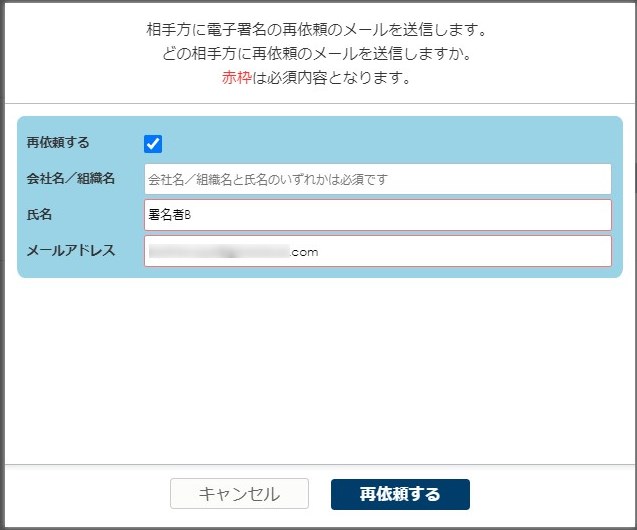Click the dark blue 再依頼する button
Screen dimensions: 637x530
coord(400,494)
